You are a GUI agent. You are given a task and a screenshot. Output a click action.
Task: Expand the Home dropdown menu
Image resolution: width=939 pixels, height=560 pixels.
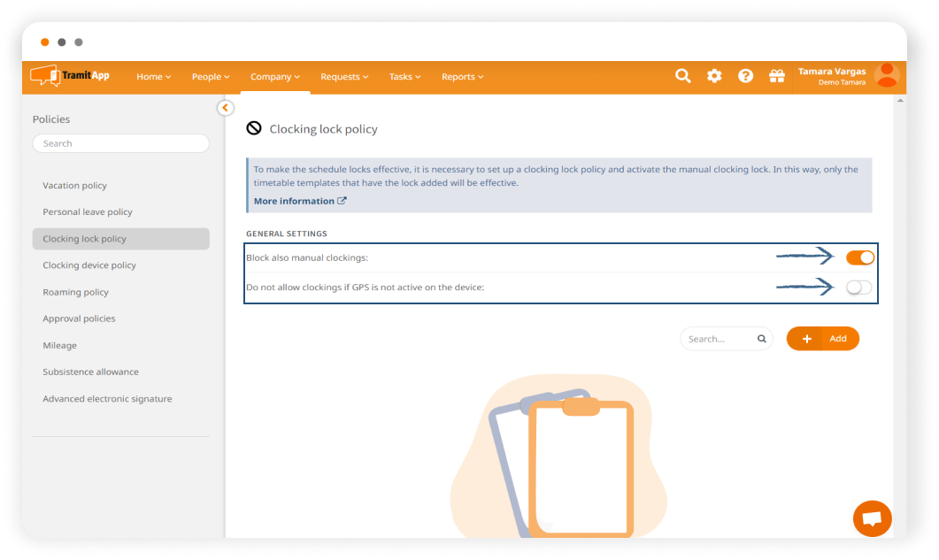(153, 77)
